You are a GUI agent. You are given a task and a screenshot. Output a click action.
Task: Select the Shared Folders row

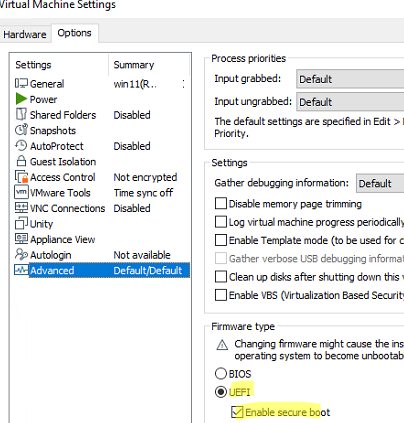(x=102, y=115)
